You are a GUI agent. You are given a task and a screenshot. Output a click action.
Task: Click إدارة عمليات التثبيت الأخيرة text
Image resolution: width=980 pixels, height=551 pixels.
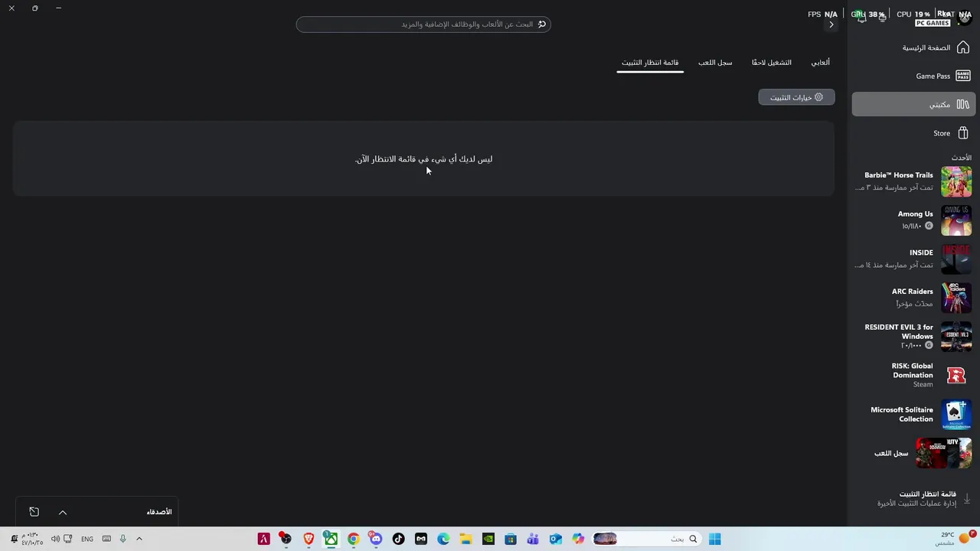click(x=916, y=504)
